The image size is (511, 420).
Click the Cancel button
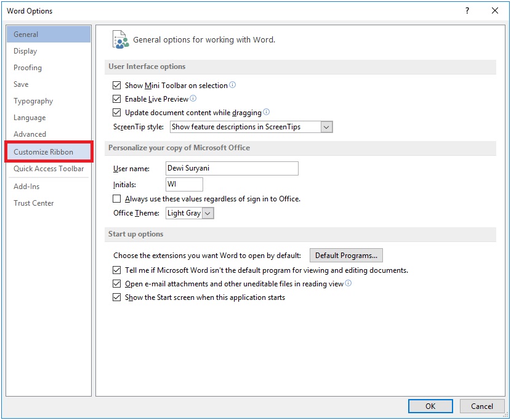click(x=481, y=406)
